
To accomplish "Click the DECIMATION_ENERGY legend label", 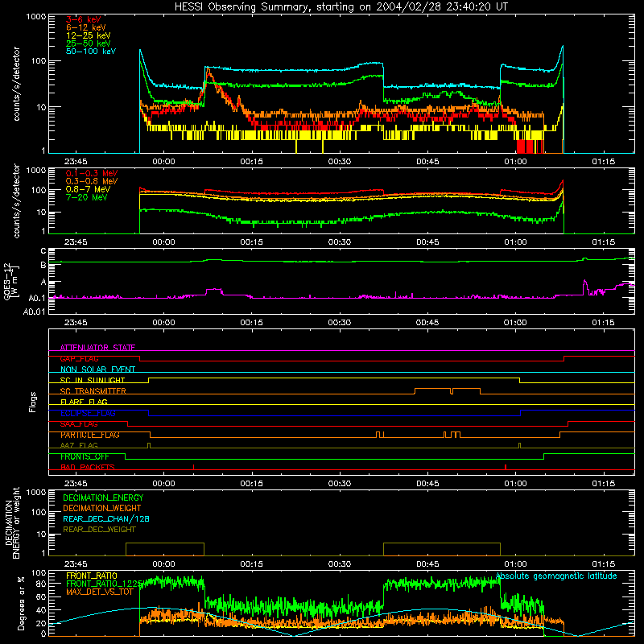I will 103,497.
